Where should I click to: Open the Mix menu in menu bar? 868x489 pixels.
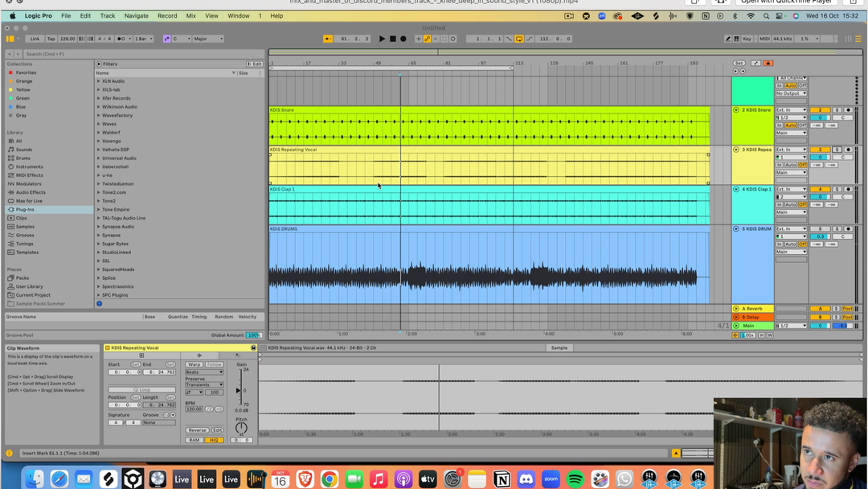pyautogui.click(x=190, y=15)
